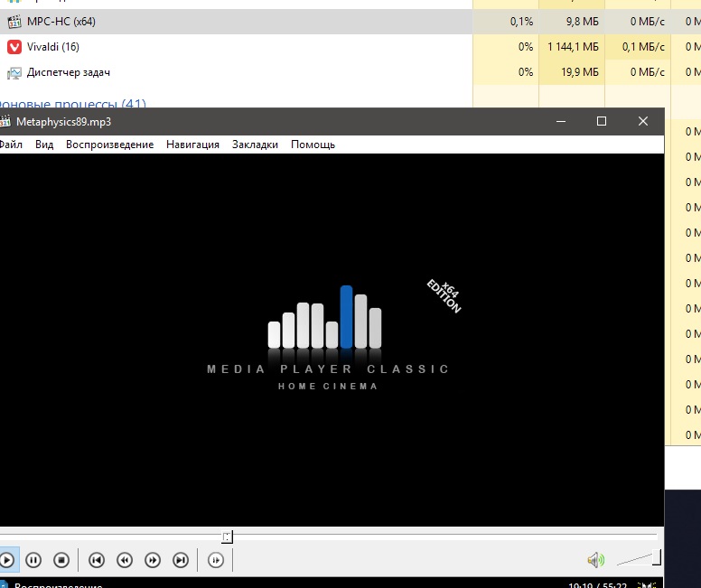Click the Play button in MPC-HC
701x588 pixels.
[x=7, y=560]
